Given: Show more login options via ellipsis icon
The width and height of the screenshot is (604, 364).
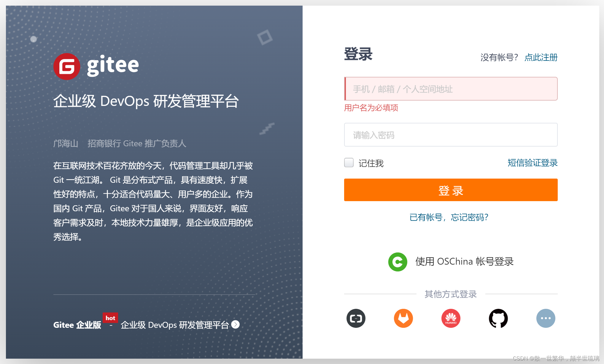Looking at the screenshot, I should [546, 318].
